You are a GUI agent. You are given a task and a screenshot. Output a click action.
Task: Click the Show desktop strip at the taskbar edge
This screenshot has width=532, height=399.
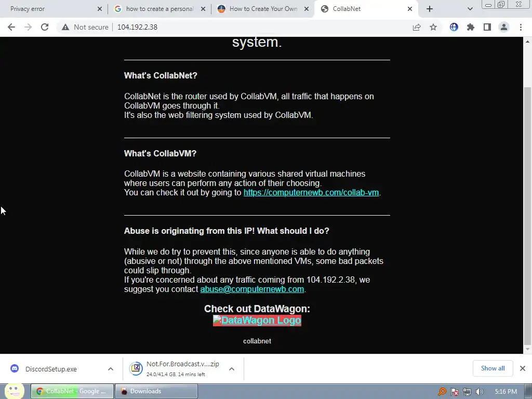pos(529,391)
